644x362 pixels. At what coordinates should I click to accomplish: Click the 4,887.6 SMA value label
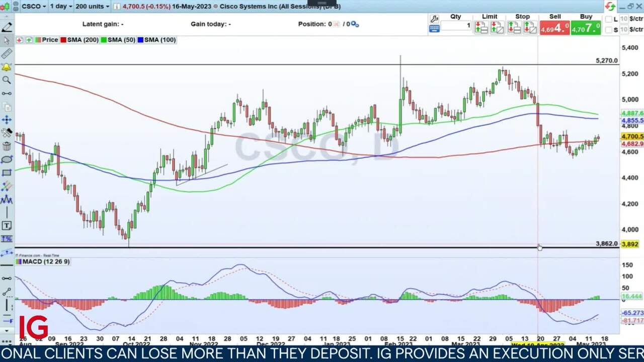click(x=632, y=114)
